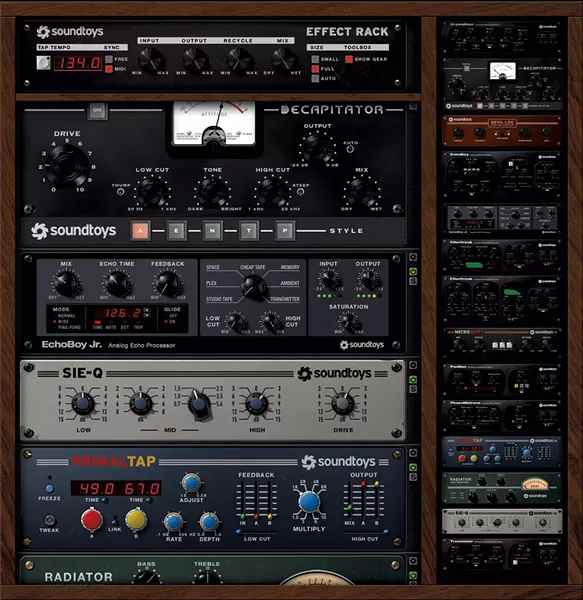This screenshot has width=583, height=600.
Task: Click EchoBoy Jr. SATURATION knob
Action: point(348,321)
